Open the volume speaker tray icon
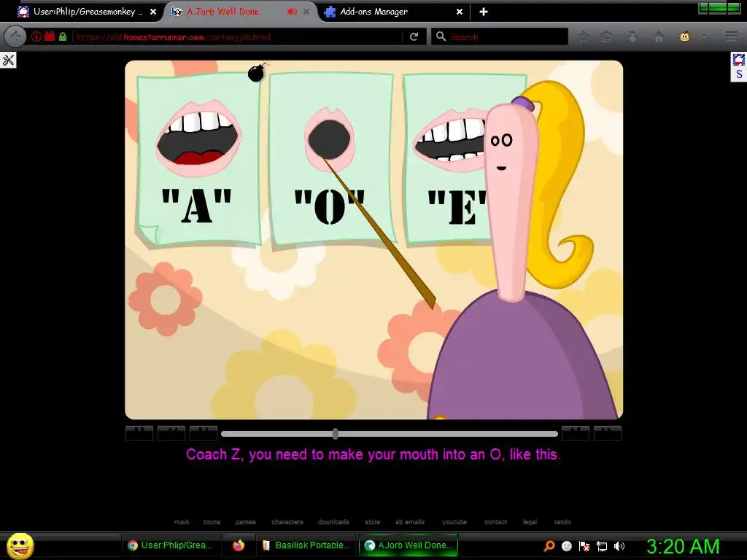 619,546
